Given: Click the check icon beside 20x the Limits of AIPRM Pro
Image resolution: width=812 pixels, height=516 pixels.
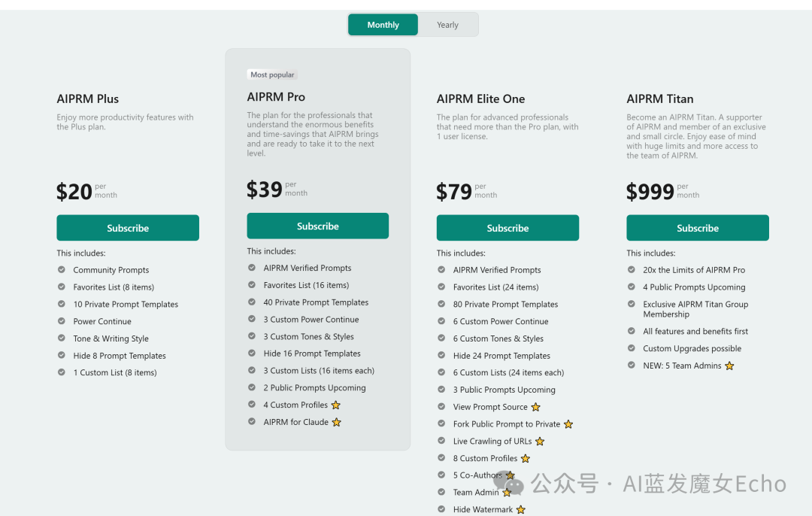Looking at the screenshot, I should (x=632, y=269).
